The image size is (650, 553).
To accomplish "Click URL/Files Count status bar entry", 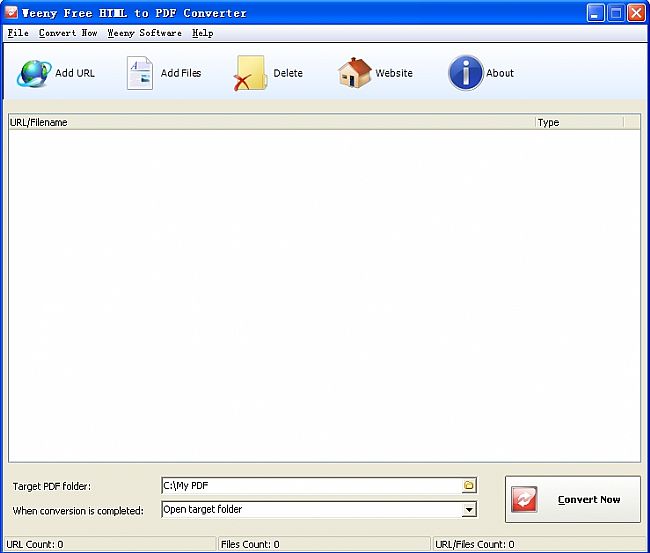I will [539, 544].
